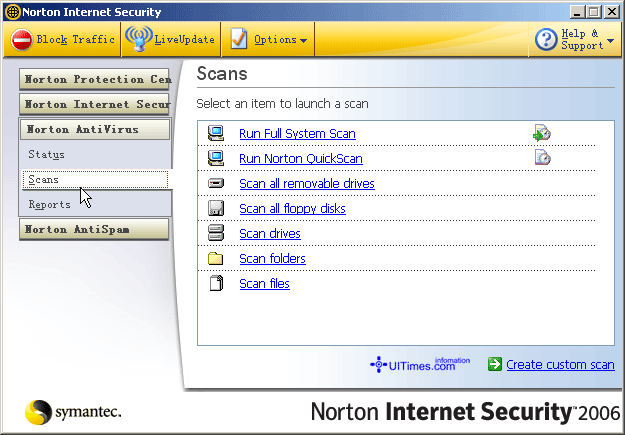625x435 pixels.
Task: Click the LiveUpdate label
Action: click(185, 39)
